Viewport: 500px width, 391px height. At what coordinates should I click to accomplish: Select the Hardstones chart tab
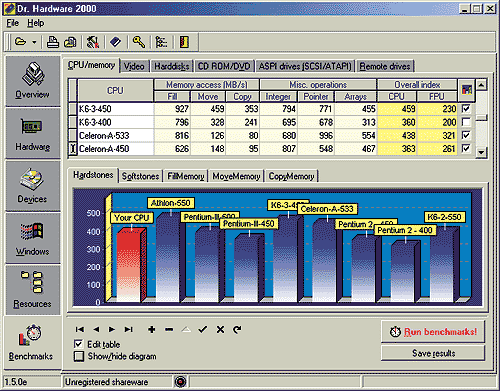point(93,175)
